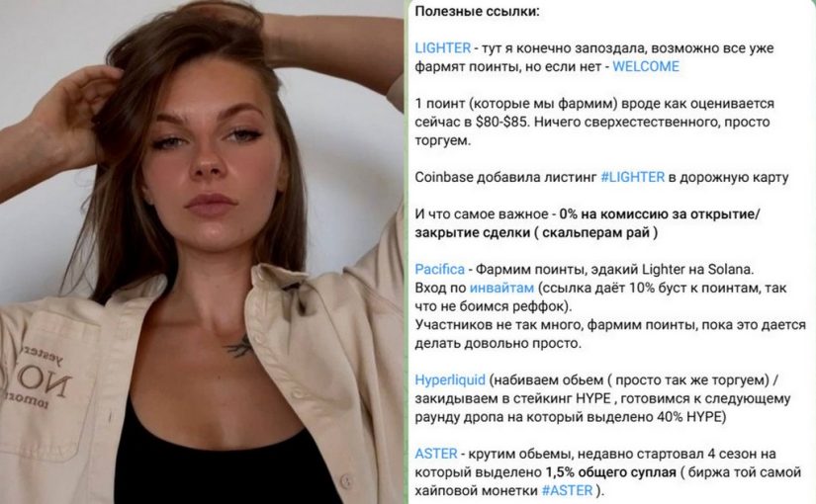Click the word Solana in the Pacifica paragraph
816x504 pixels.
click(730, 270)
